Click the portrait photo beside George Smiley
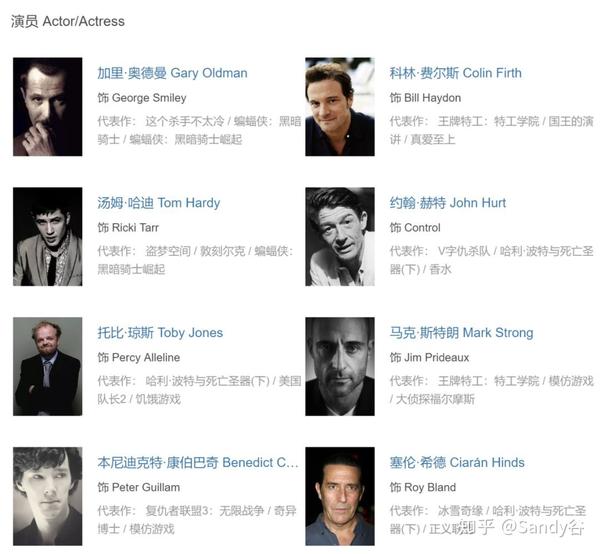The height and width of the screenshot is (554, 600). pyautogui.click(x=47, y=107)
